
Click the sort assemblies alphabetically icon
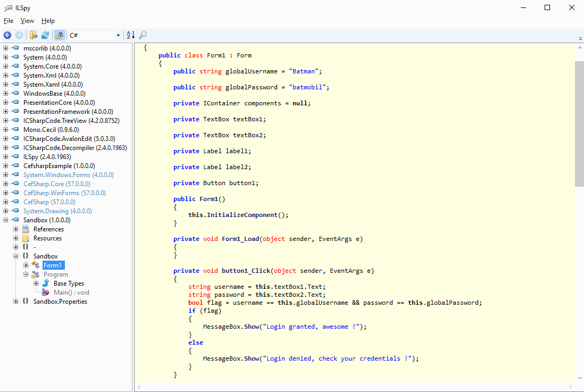(129, 35)
